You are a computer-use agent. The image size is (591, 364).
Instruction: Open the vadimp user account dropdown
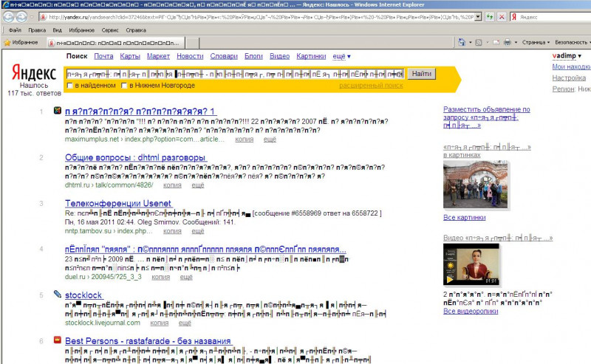click(x=567, y=56)
